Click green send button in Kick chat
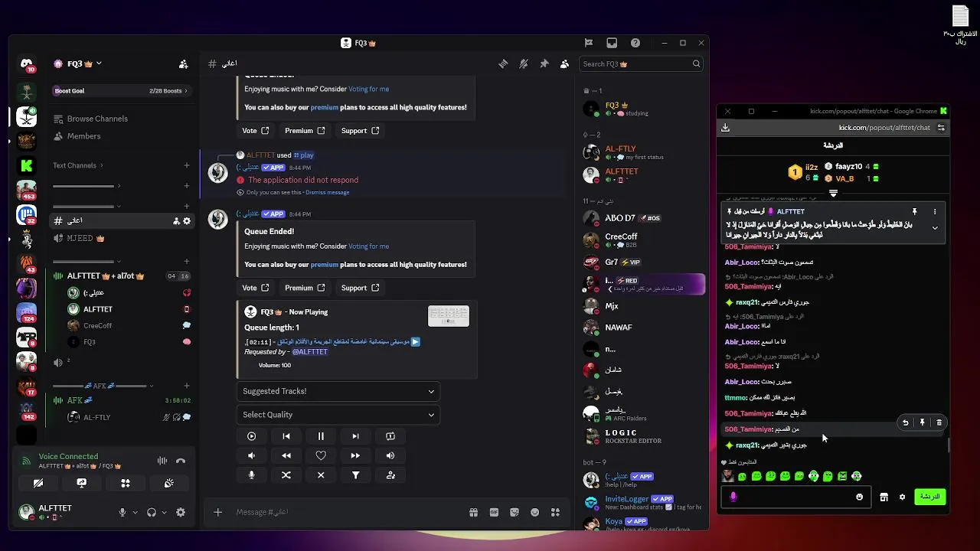The width and height of the screenshot is (980, 551). click(x=929, y=497)
